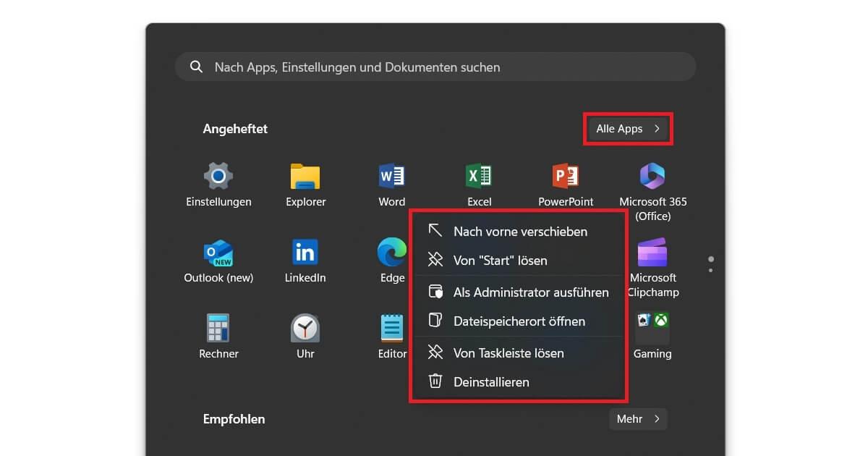Click the search field at the top

point(434,67)
